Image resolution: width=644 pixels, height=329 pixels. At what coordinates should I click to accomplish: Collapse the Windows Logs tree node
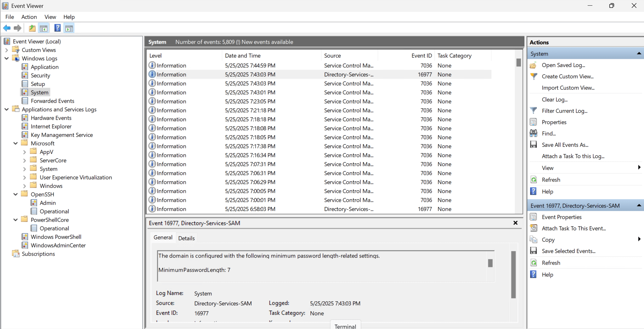click(x=7, y=58)
